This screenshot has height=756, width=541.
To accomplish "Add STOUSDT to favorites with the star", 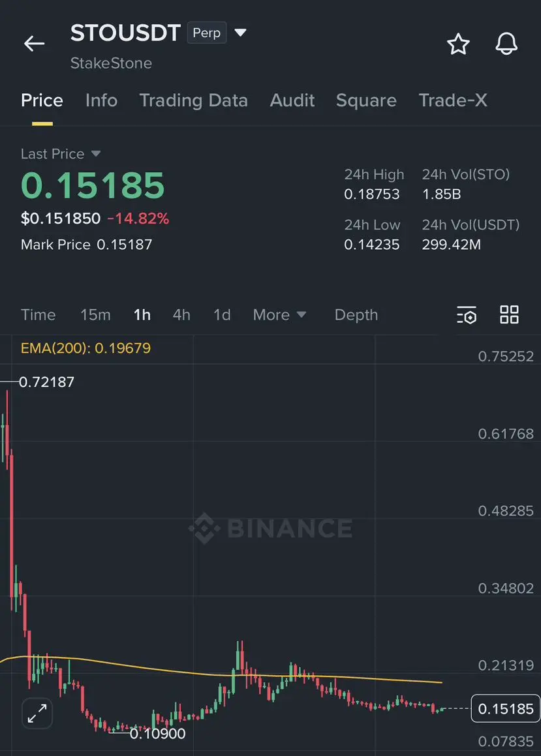I will click(458, 44).
